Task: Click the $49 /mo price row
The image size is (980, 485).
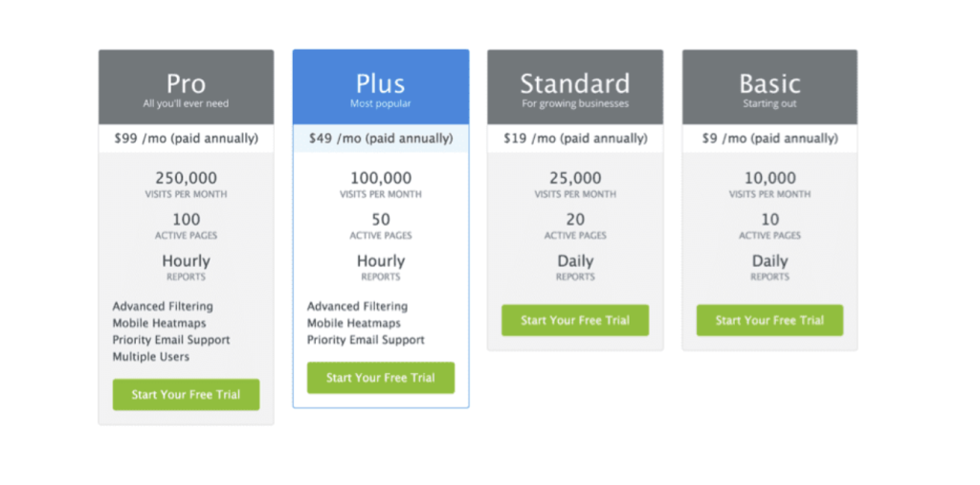Action: pyautogui.click(x=381, y=138)
